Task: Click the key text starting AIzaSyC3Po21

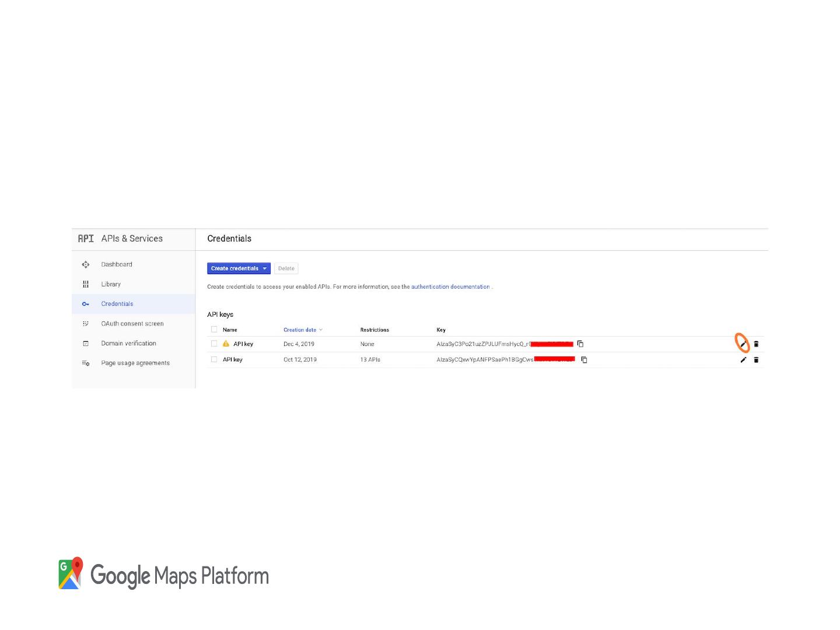Action: pos(483,344)
